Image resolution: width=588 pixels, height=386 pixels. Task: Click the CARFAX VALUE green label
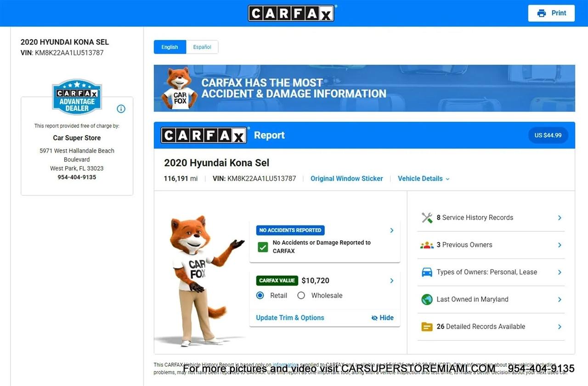[277, 280]
